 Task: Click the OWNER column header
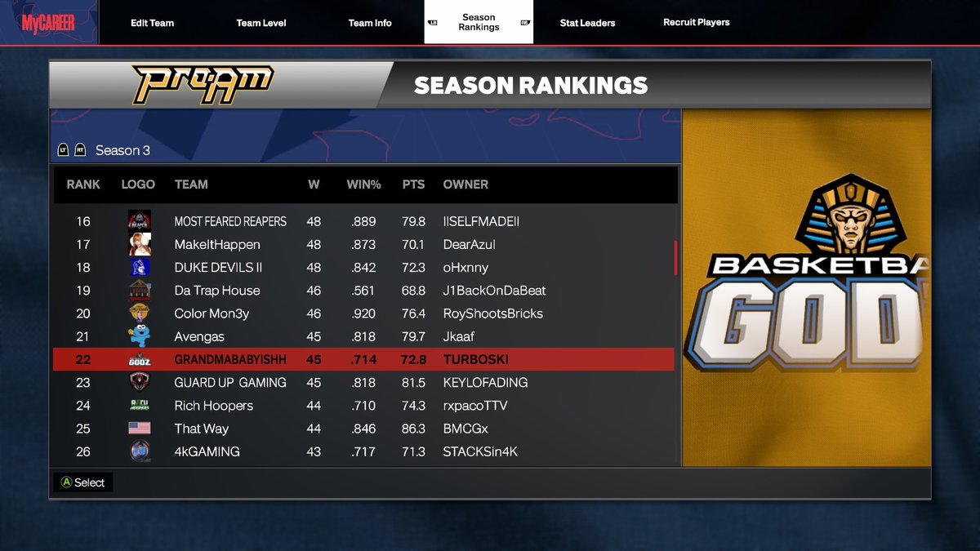coord(465,184)
